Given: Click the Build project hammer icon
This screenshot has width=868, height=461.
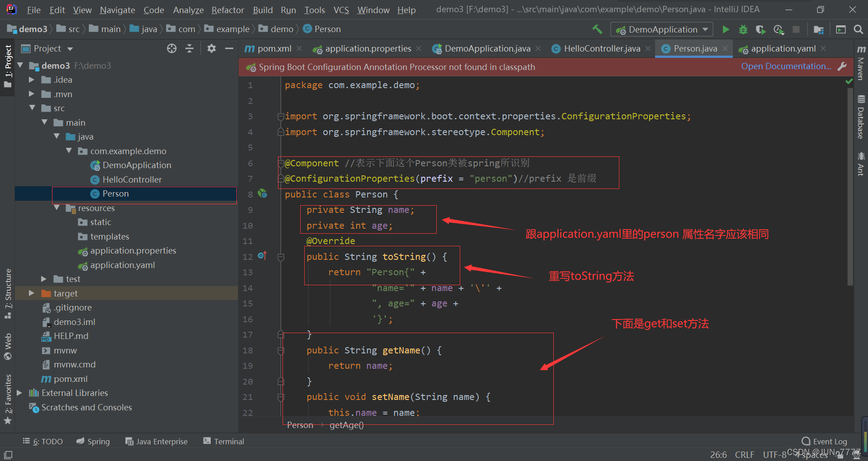Looking at the screenshot, I should pyautogui.click(x=597, y=29).
